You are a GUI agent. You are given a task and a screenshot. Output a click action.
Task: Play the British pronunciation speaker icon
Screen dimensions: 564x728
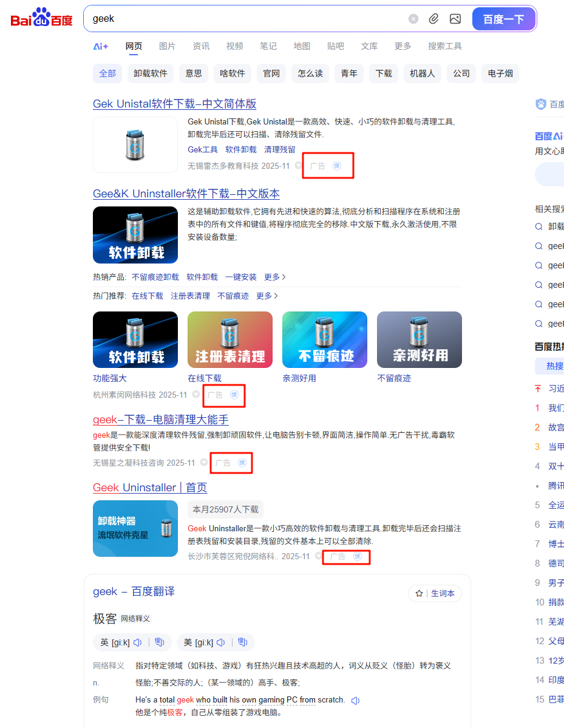138,642
